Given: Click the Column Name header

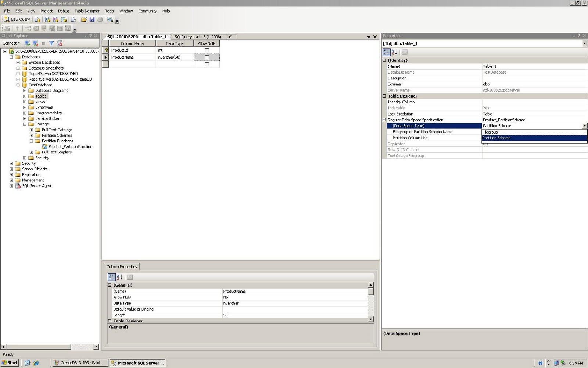Looking at the screenshot, I should pos(132,43).
